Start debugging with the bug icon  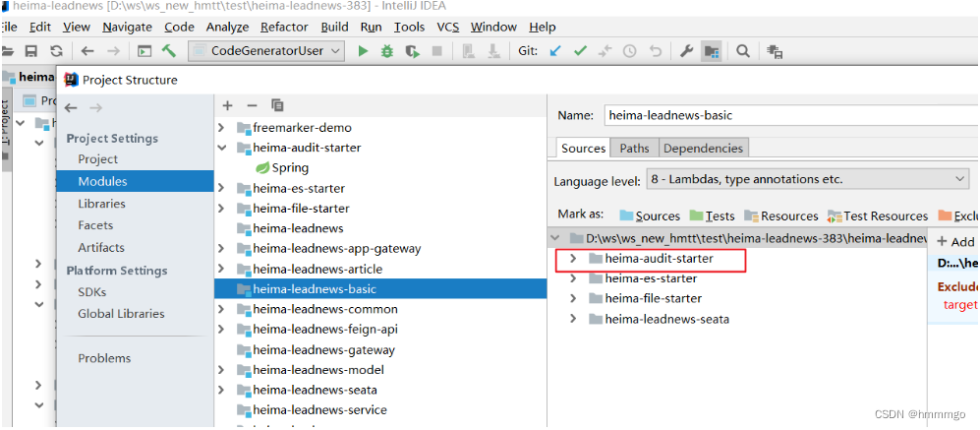click(x=387, y=51)
